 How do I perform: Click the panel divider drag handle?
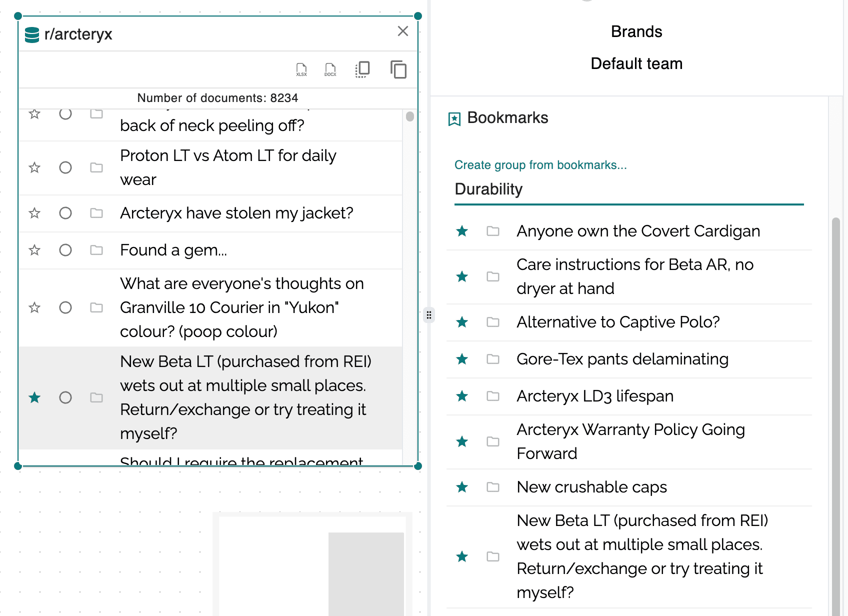point(429,315)
